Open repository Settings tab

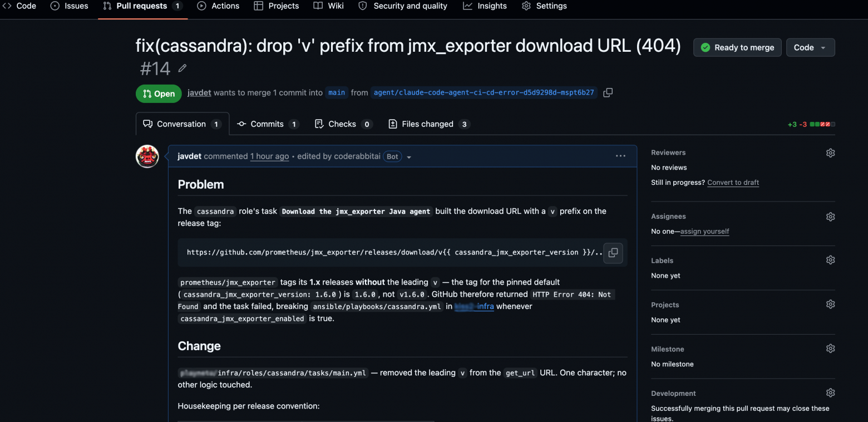(544, 6)
